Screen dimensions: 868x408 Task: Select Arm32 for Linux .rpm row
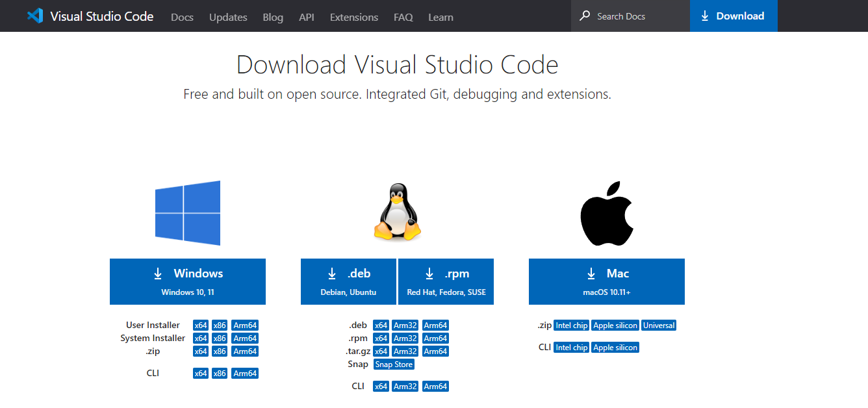[405, 338]
